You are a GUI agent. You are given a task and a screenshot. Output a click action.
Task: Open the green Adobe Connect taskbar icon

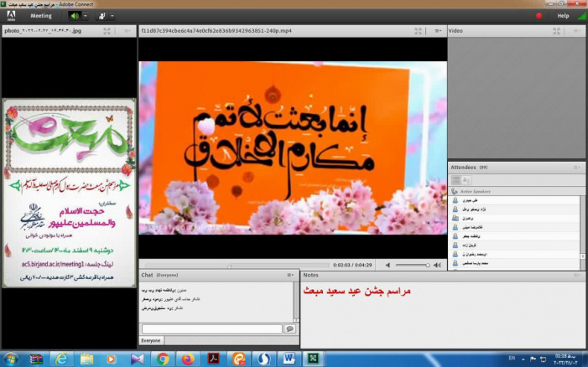tap(313, 359)
